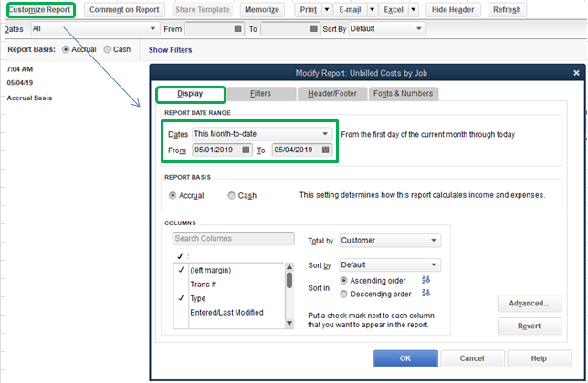Switch to the Display tab
This screenshot has height=383, width=588.
coord(191,94)
